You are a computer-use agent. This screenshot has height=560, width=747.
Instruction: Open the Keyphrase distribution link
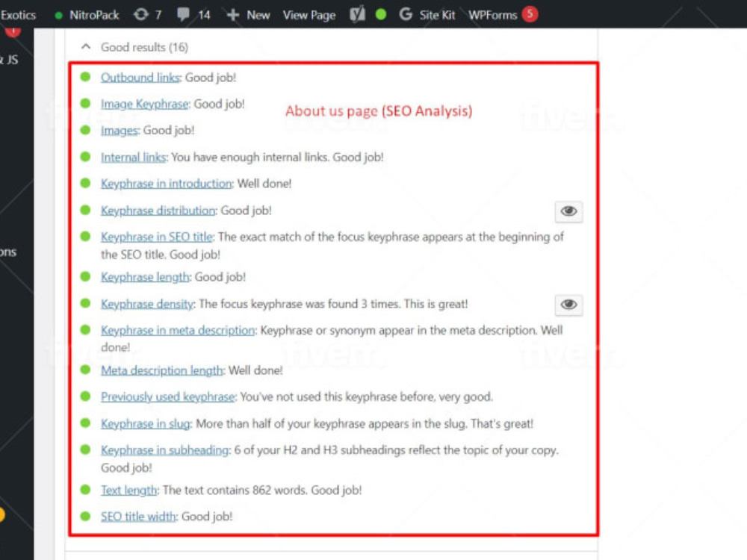tap(158, 210)
